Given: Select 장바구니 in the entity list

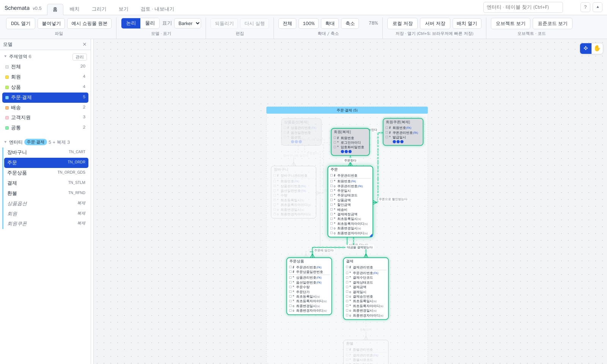Looking at the screenshot, I should pos(46,152).
